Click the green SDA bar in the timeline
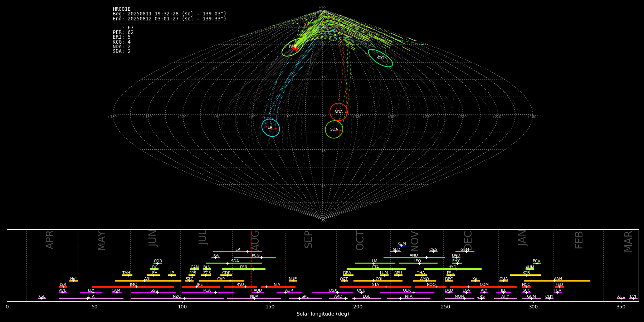 [x=234, y=263]
